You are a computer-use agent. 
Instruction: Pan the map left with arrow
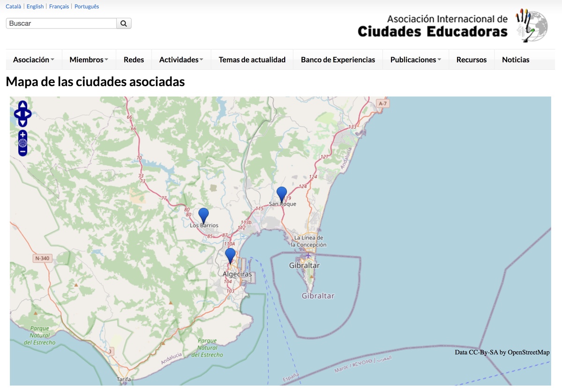pos(17,114)
